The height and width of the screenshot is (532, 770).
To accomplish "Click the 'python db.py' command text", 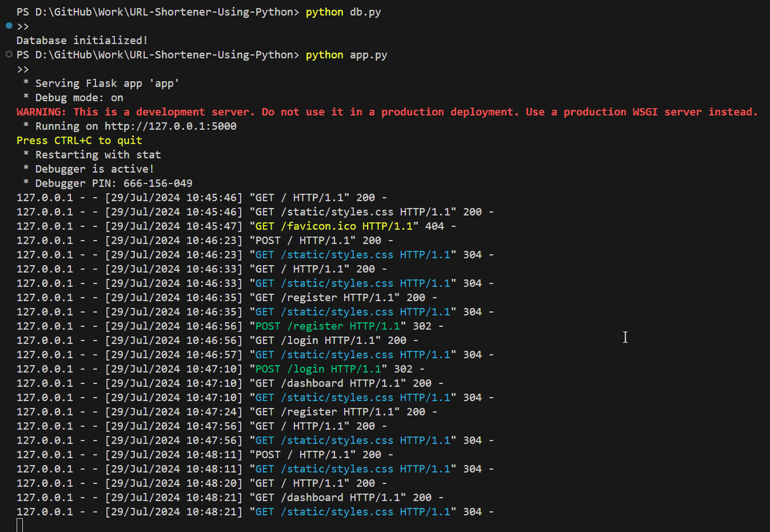I will 343,12.
